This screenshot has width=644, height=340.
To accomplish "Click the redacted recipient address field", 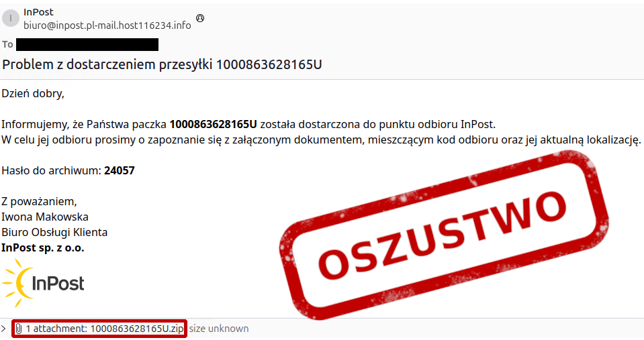I will (x=87, y=44).
